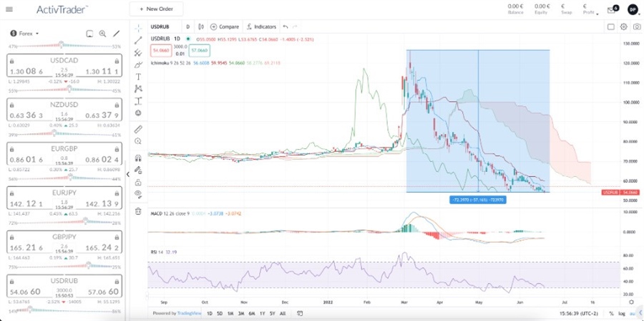Select the 1M time range tab

click(x=230, y=314)
